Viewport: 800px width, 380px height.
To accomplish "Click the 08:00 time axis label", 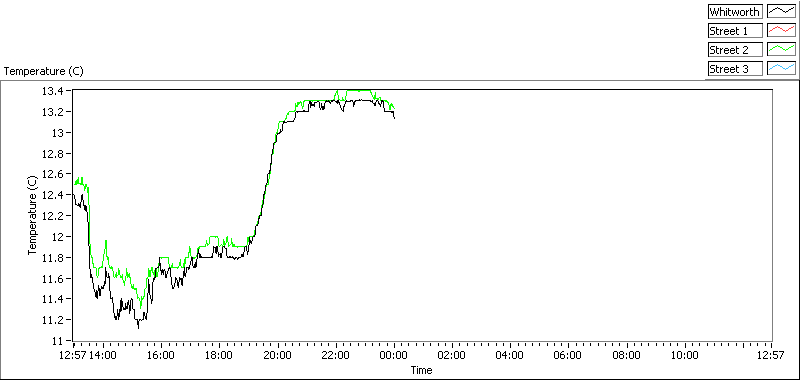I will (627, 355).
